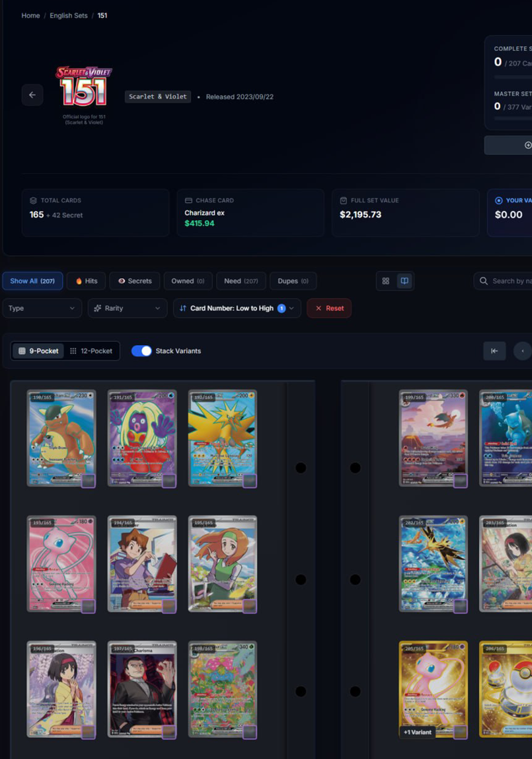
Task: Open the Charizard card 199/165
Action: (434, 438)
